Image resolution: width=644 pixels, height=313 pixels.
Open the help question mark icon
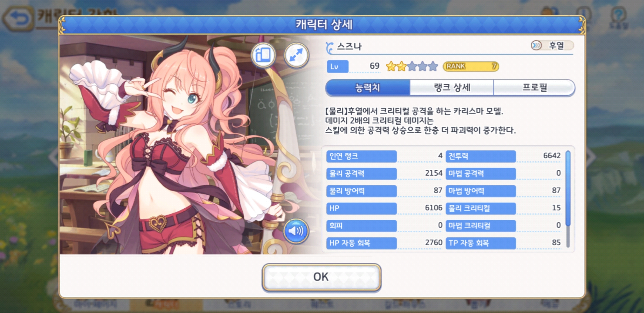pos(618,17)
